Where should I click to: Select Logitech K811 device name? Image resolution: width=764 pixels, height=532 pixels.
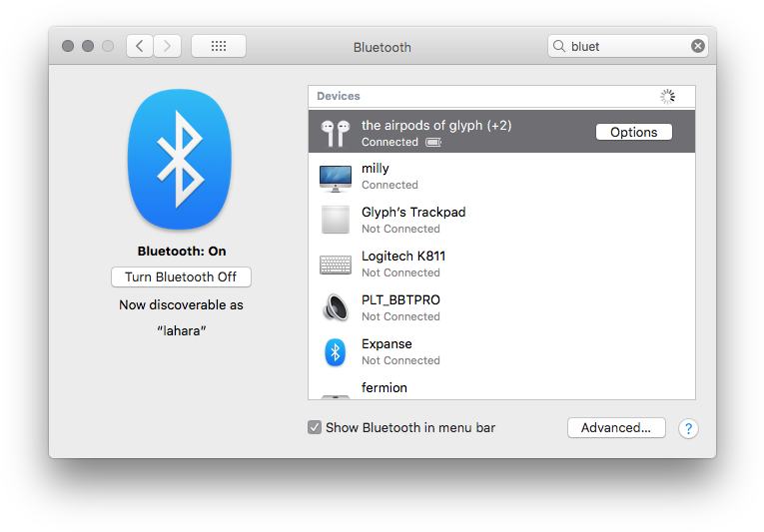[403, 257]
